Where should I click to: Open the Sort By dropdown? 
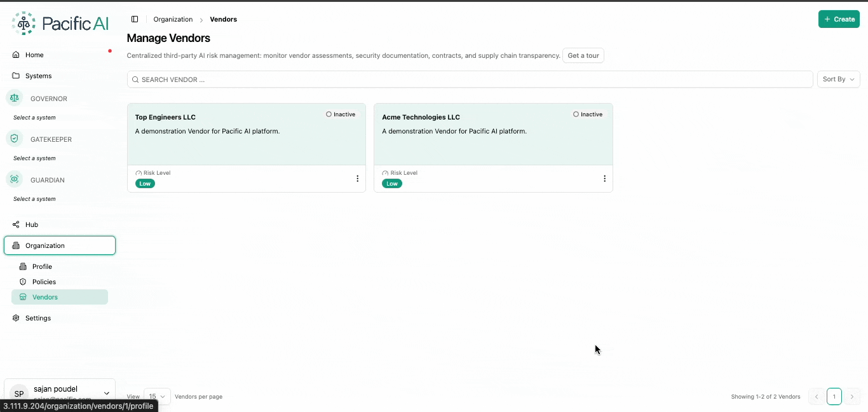(838, 79)
